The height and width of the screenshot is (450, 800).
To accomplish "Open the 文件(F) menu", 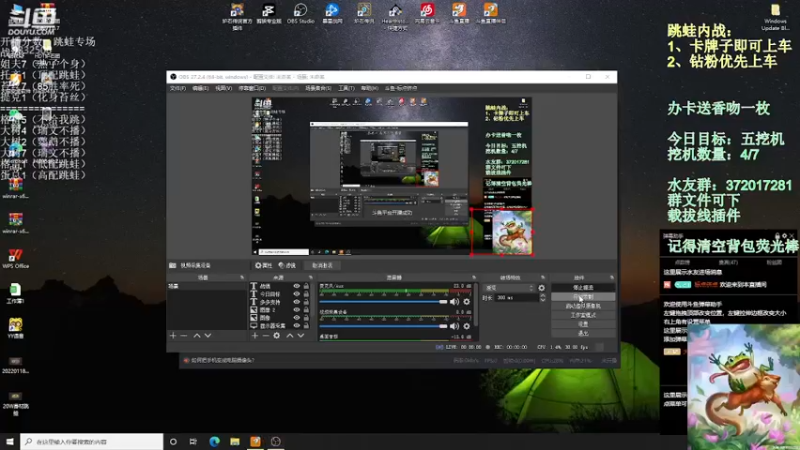I will 178,88.
